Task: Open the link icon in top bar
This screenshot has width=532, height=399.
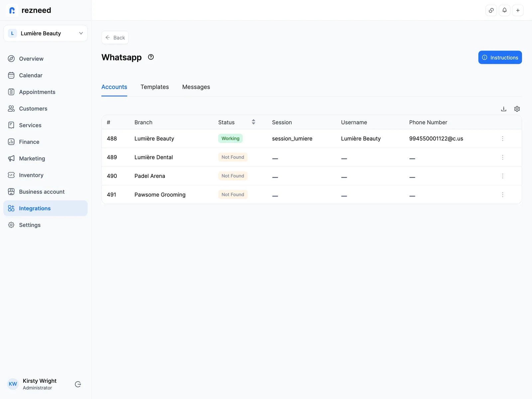Action: [x=491, y=10]
